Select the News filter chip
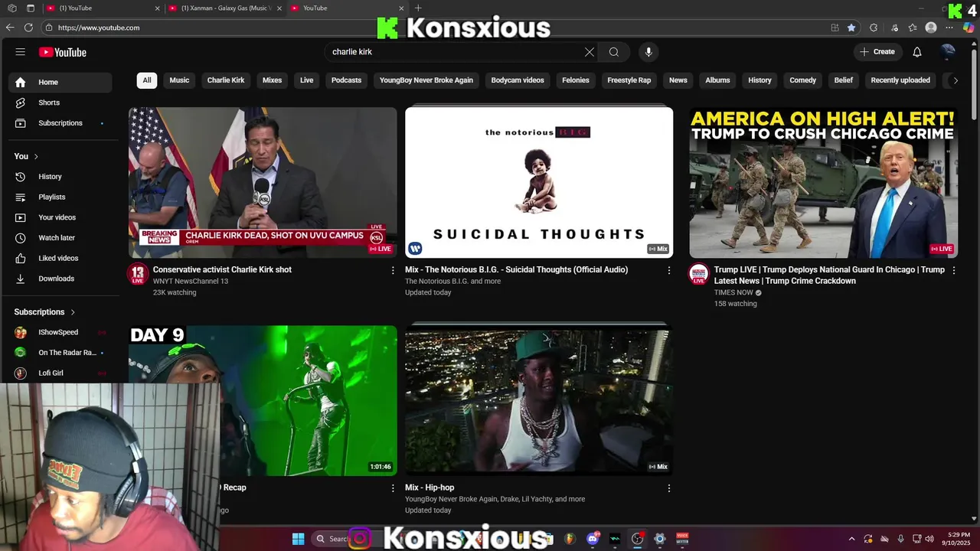The width and height of the screenshot is (980, 551). tap(678, 80)
